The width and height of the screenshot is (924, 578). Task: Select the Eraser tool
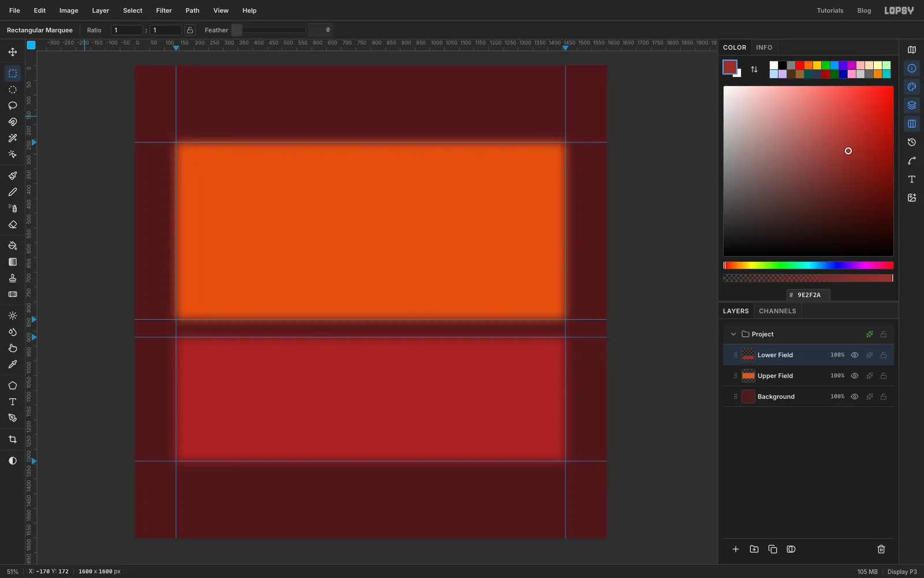[13, 224]
